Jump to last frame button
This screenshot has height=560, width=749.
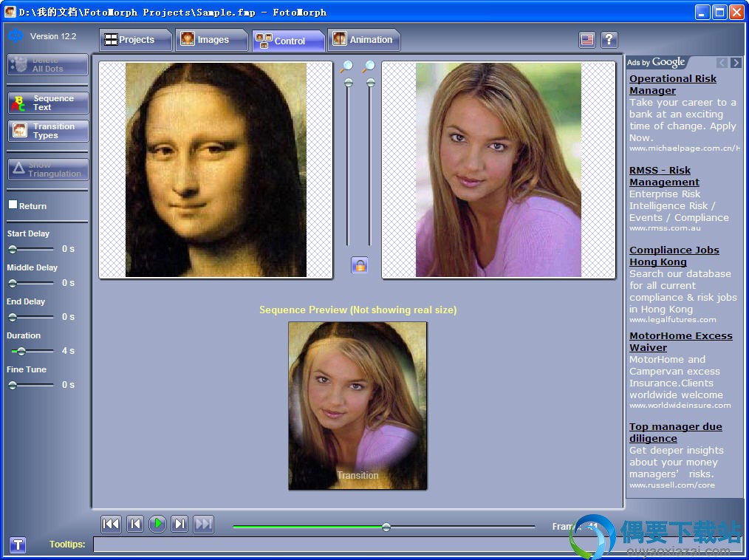[203, 524]
